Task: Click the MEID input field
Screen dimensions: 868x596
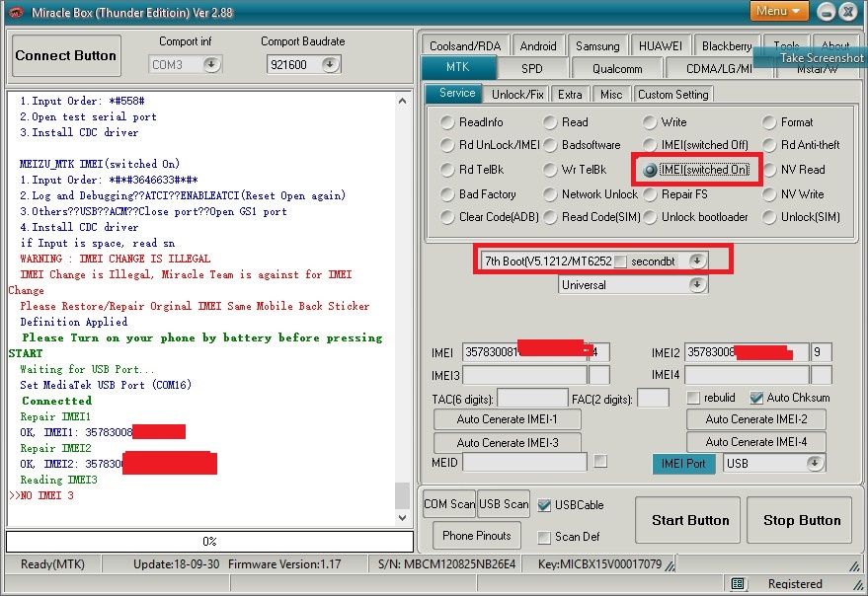Action: [524, 462]
